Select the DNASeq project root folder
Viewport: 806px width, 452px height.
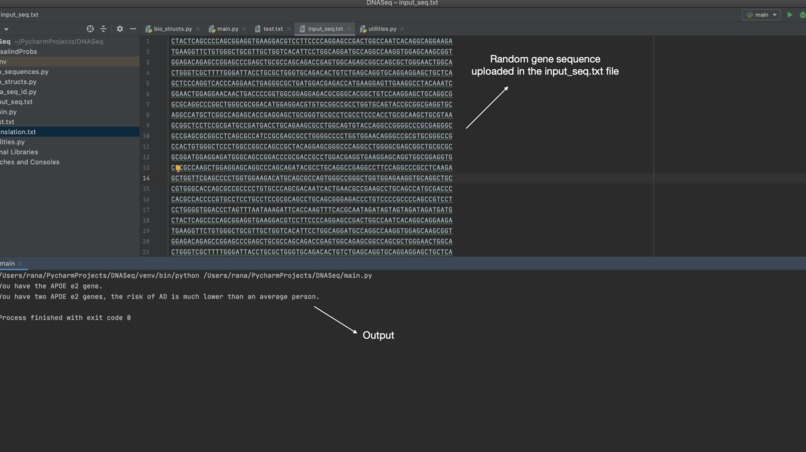click(69, 42)
